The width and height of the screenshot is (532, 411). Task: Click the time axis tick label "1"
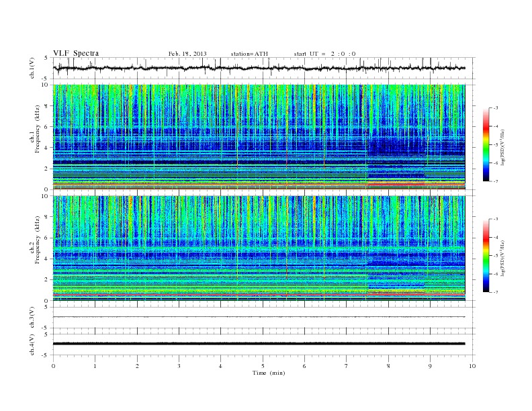coord(95,366)
